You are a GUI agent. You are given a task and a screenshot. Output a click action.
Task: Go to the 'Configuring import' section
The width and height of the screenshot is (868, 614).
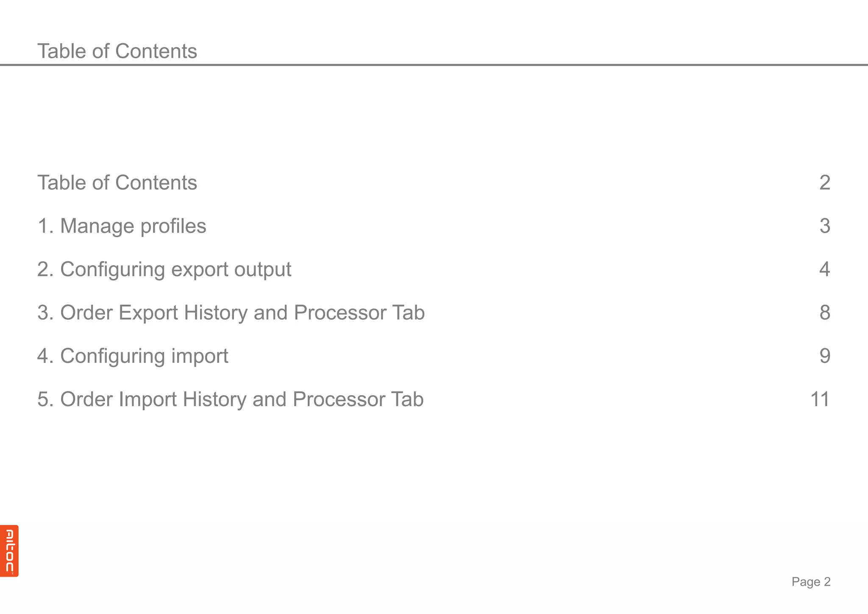(133, 356)
